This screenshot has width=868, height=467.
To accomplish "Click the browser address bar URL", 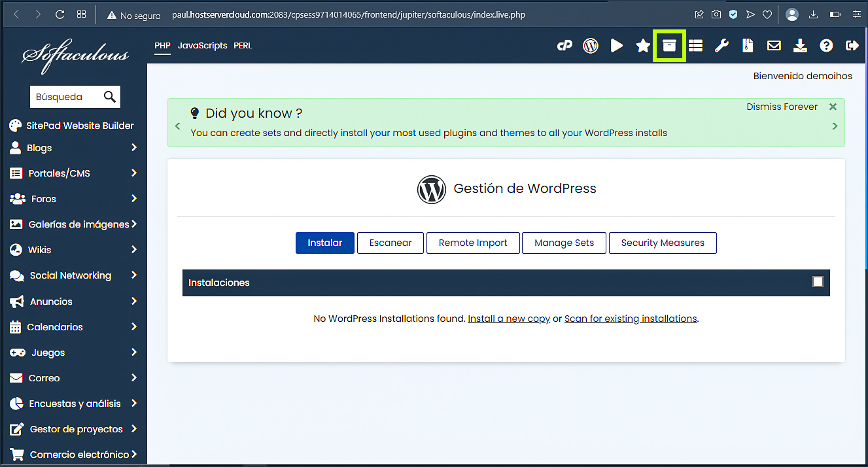I will (349, 14).
